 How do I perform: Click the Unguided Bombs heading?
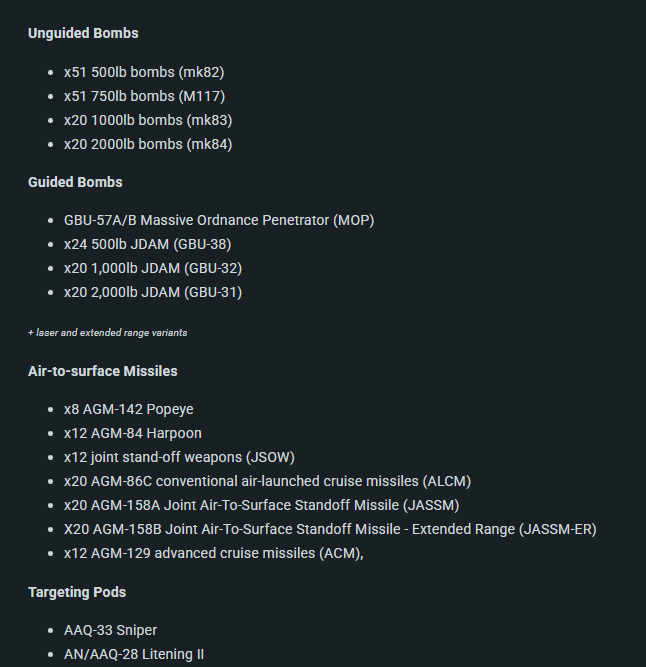(83, 33)
